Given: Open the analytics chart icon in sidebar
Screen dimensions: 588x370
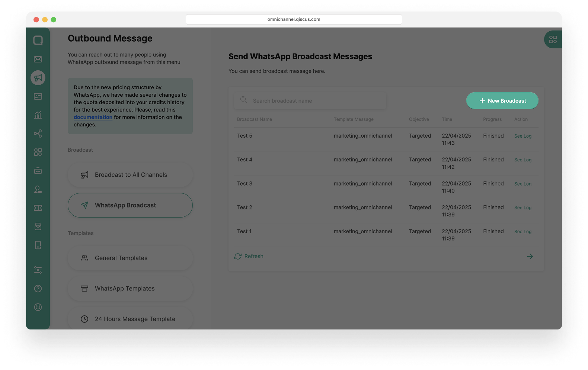Looking at the screenshot, I should pyautogui.click(x=38, y=115).
